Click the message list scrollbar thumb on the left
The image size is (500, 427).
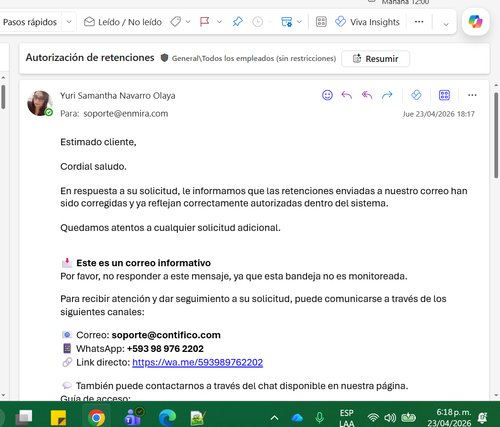3,97
